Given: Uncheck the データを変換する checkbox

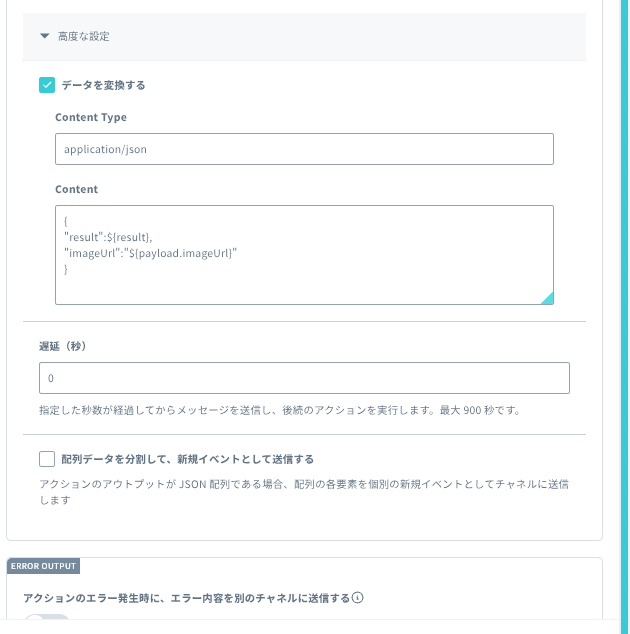Looking at the screenshot, I should [47, 85].
